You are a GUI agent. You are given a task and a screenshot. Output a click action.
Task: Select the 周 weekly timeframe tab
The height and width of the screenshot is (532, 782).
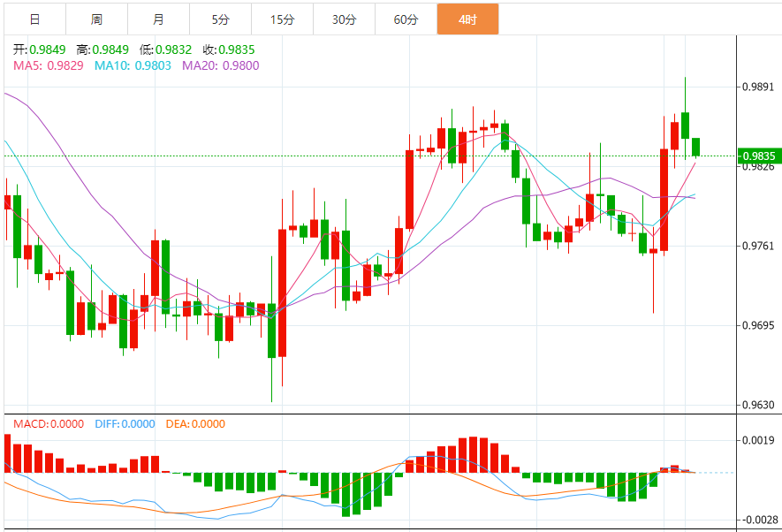(x=96, y=19)
